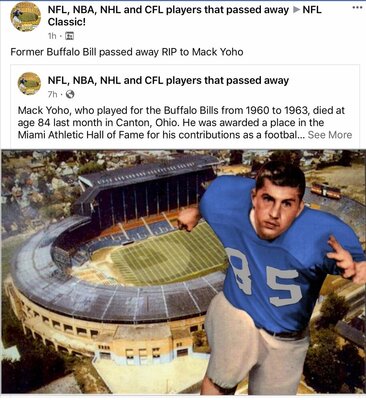Click the public globe privacy icon
Image resolution: width=366 pixels, height=400 pixels.
[x=70, y=95]
